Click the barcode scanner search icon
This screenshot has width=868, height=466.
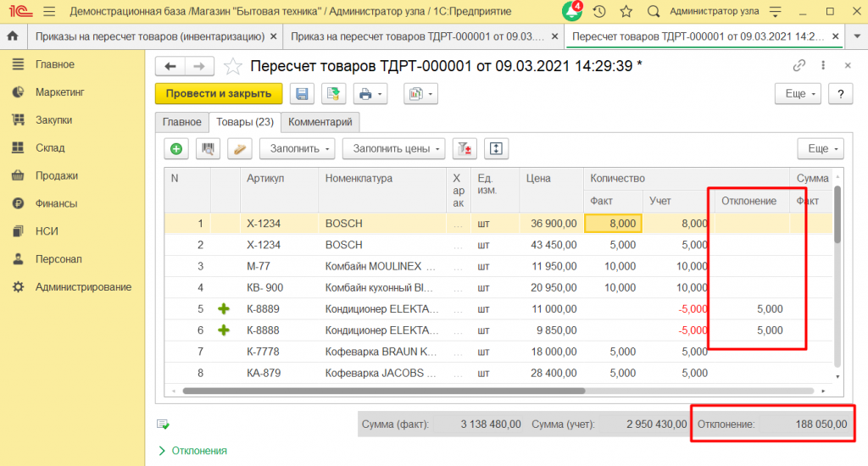[x=209, y=149]
